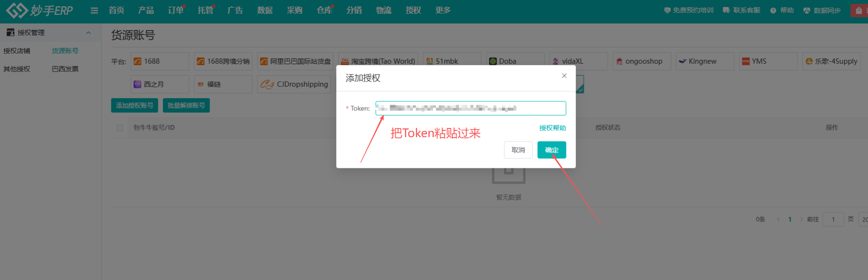Select the 福链 platform

223,84
